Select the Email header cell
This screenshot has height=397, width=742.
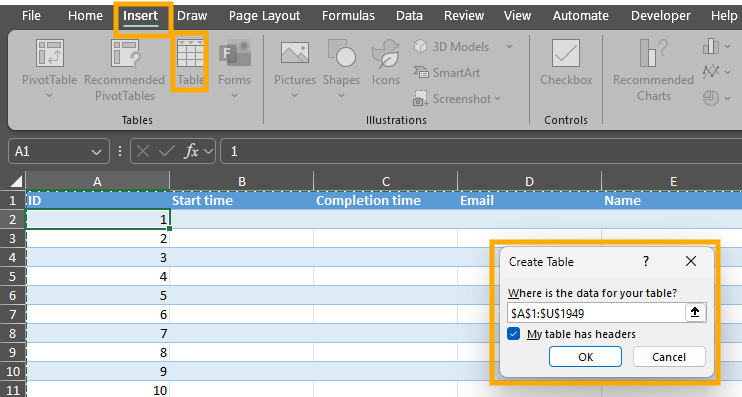pyautogui.click(x=530, y=201)
